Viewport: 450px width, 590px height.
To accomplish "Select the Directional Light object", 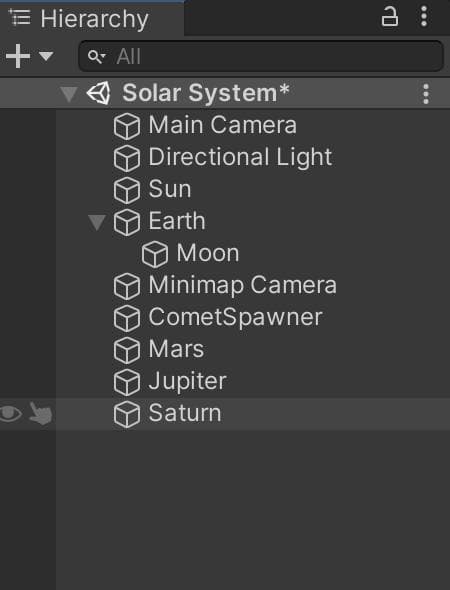I will 240,157.
